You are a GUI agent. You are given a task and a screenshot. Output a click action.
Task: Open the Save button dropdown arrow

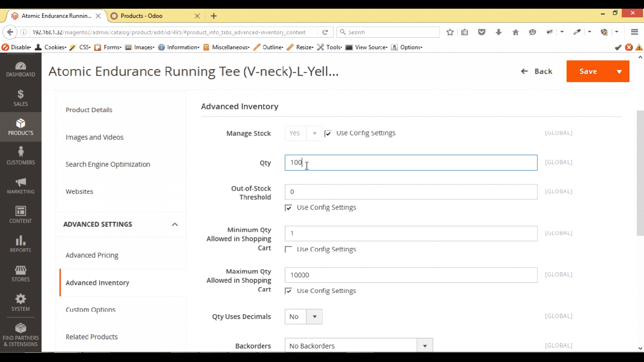click(x=619, y=71)
